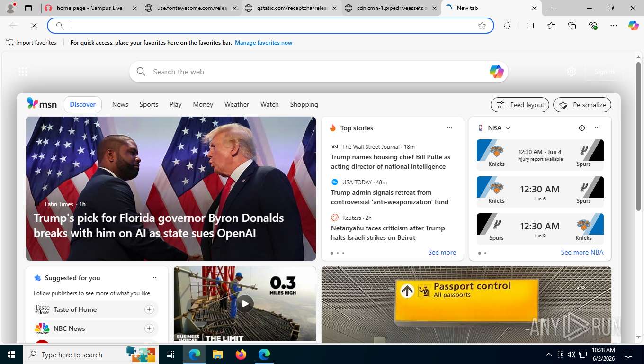
Task: Open the News section
Action: pyautogui.click(x=120, y=104)
